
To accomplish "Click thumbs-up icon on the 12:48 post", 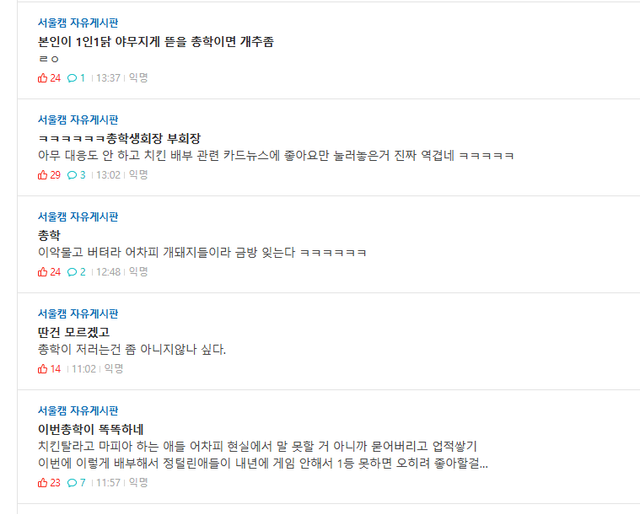I will (43, 272).
